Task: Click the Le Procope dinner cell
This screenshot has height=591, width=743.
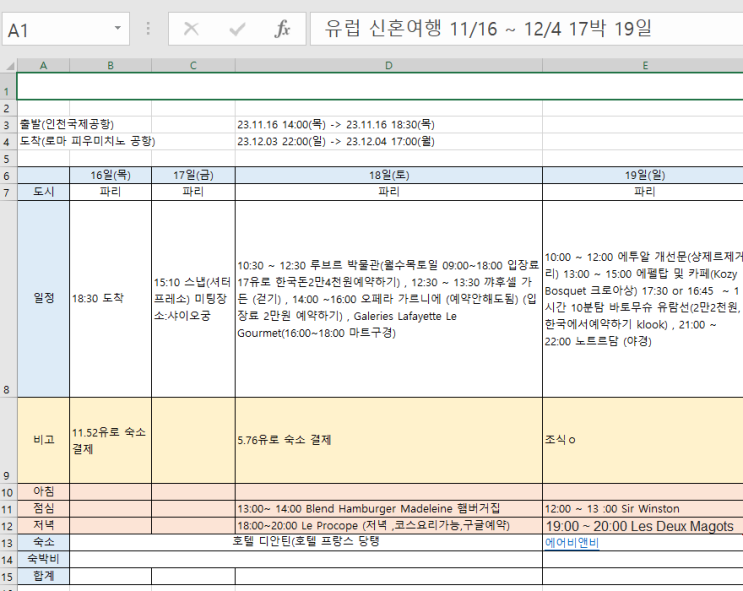Action: [389, 525]
